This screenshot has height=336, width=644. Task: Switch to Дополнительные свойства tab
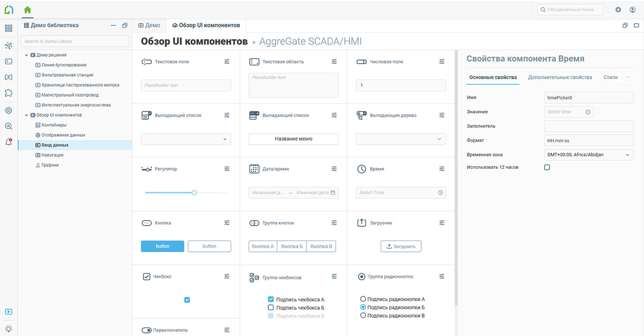[x=560, y=77]
